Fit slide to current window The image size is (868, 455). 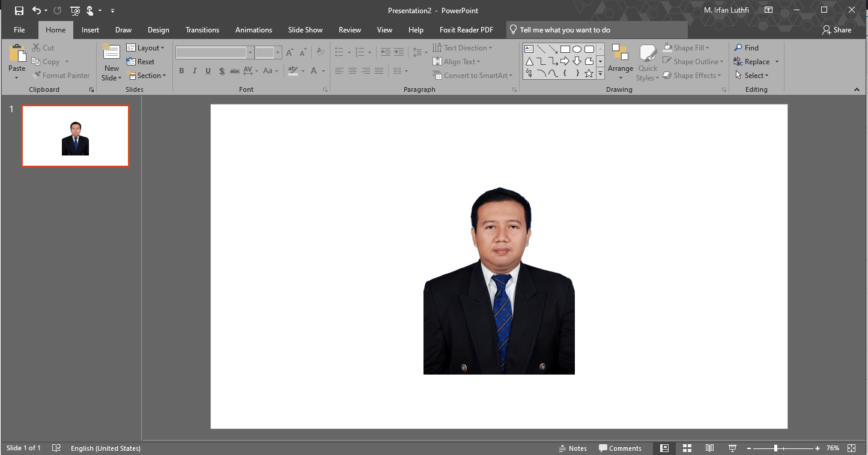click(851, 448)
